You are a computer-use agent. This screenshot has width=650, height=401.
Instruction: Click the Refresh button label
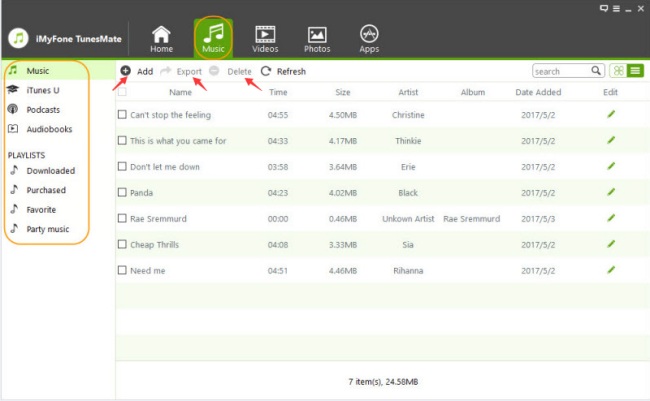tap(291, 71)
